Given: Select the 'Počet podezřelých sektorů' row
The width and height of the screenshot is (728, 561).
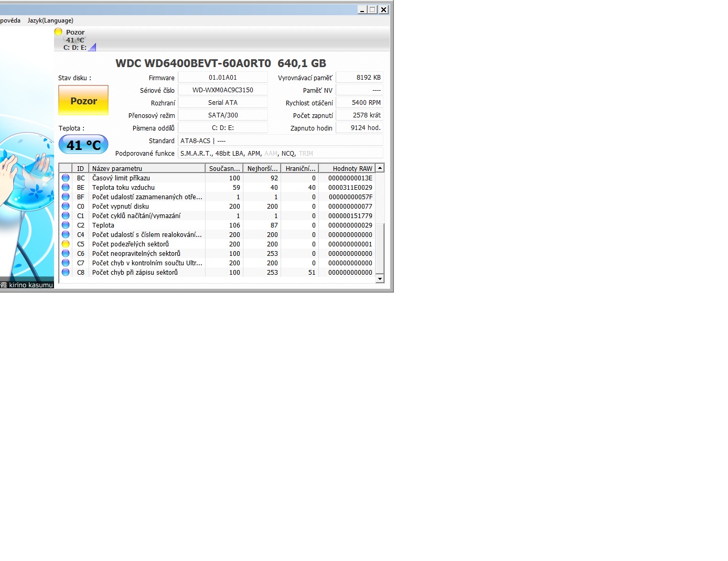Looking at the screenshot, I should [218, 244].
